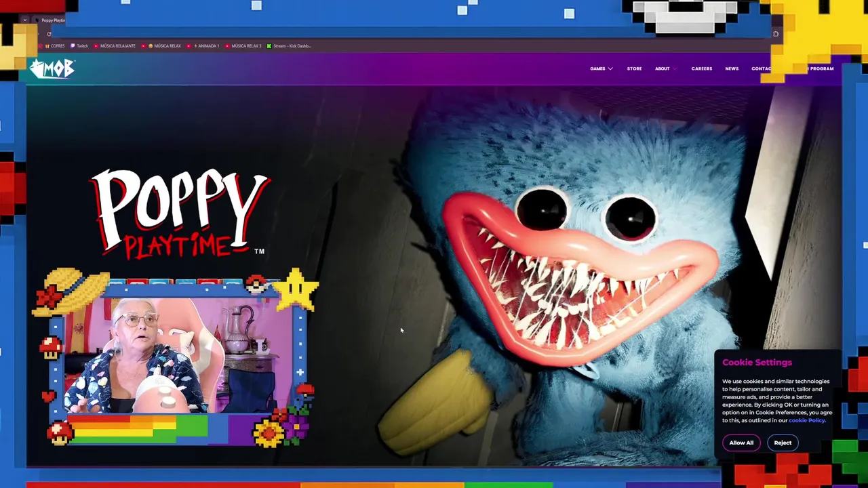
Task: Open the CONTACT navigation link
Action: [762, 68]
